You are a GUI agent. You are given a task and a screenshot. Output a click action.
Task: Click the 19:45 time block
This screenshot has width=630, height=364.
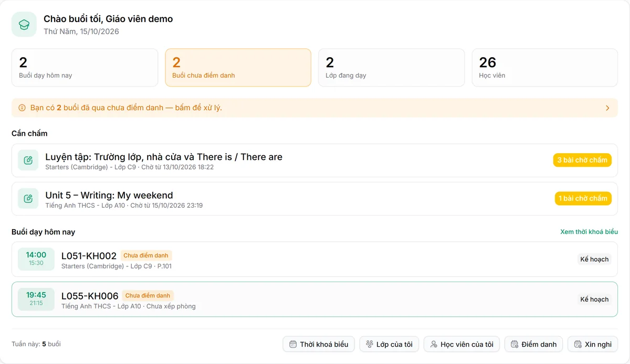tap(36, 299)
